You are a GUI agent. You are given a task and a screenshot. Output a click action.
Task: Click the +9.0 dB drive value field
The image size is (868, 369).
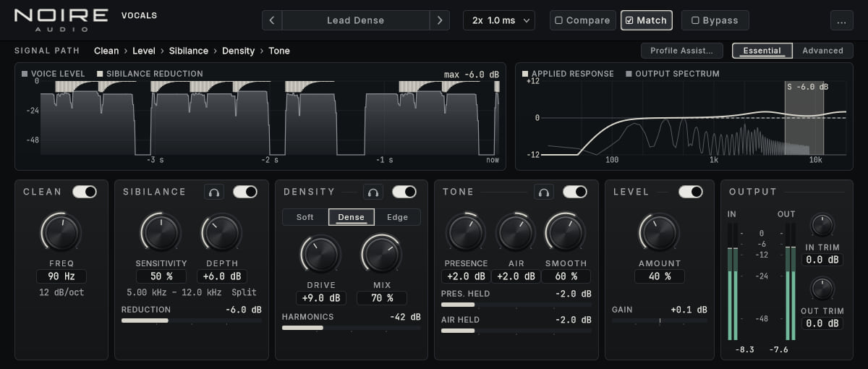pos(320,298)
